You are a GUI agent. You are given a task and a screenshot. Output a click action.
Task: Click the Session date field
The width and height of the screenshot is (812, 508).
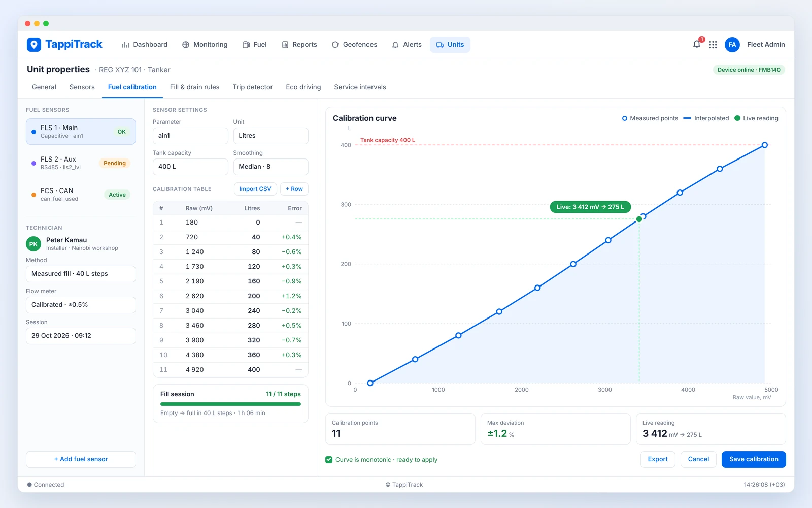tap(81, 336)
